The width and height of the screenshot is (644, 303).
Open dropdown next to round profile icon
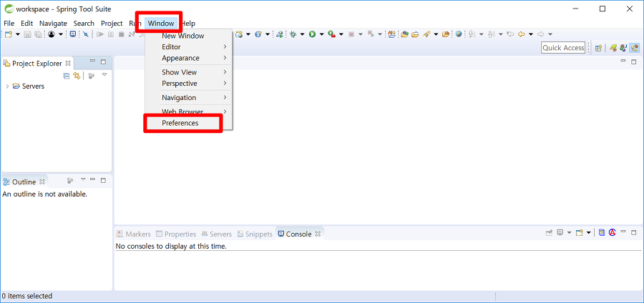coord(60,34)
